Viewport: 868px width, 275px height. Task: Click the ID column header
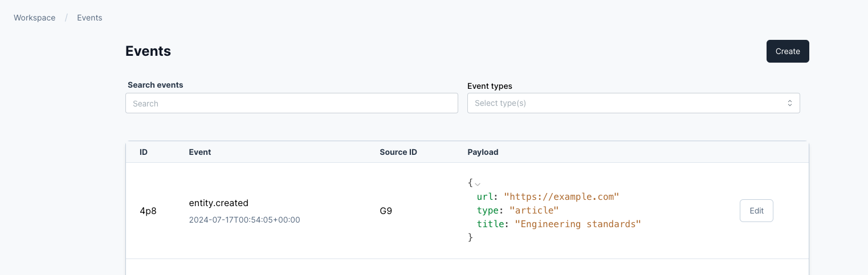point(144,152)
